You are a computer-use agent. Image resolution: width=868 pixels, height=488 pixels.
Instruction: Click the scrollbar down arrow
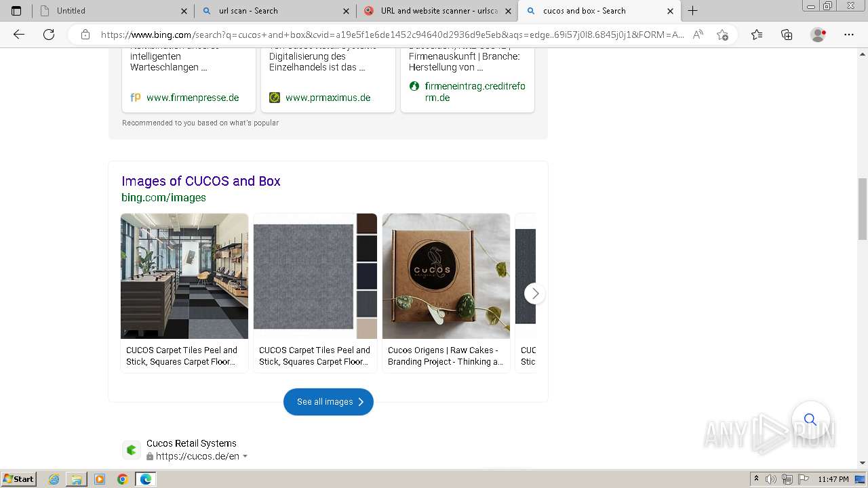coord(863,463)
